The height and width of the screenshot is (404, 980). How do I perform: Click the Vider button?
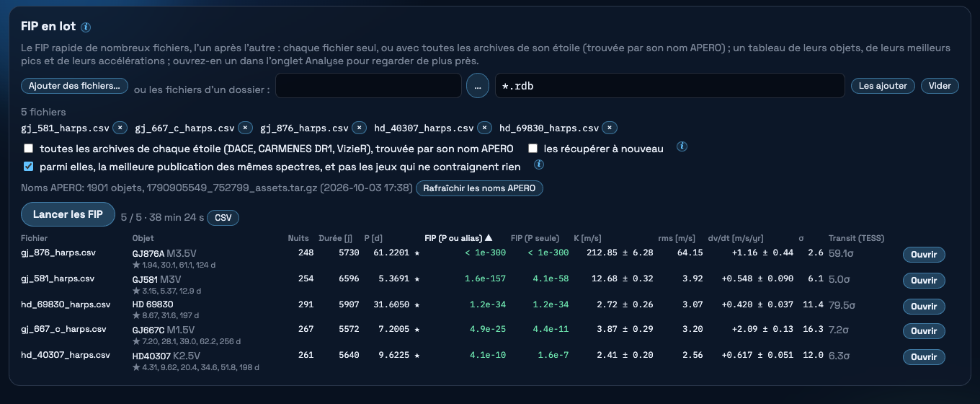pyautogui.click(x=940, y=86)
